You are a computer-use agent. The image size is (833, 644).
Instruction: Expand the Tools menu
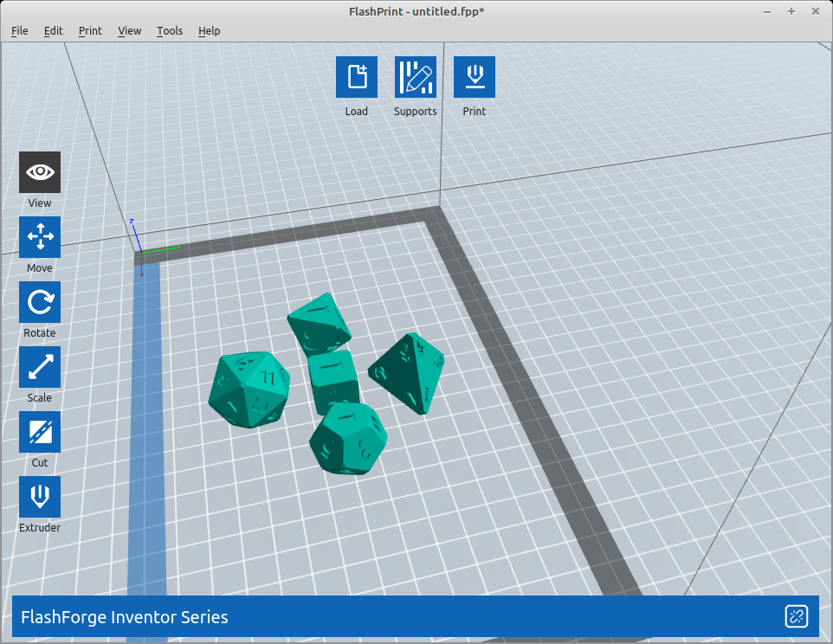point(170,30)
